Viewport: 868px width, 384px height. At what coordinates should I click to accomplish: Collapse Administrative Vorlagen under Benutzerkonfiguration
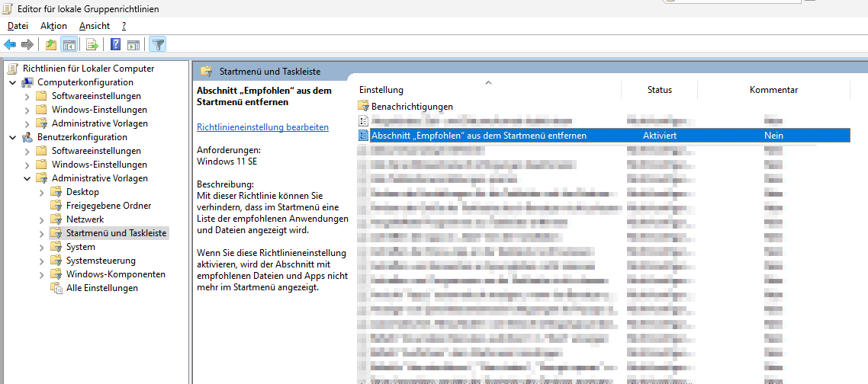pyautogui.click(x=27, y=178)
